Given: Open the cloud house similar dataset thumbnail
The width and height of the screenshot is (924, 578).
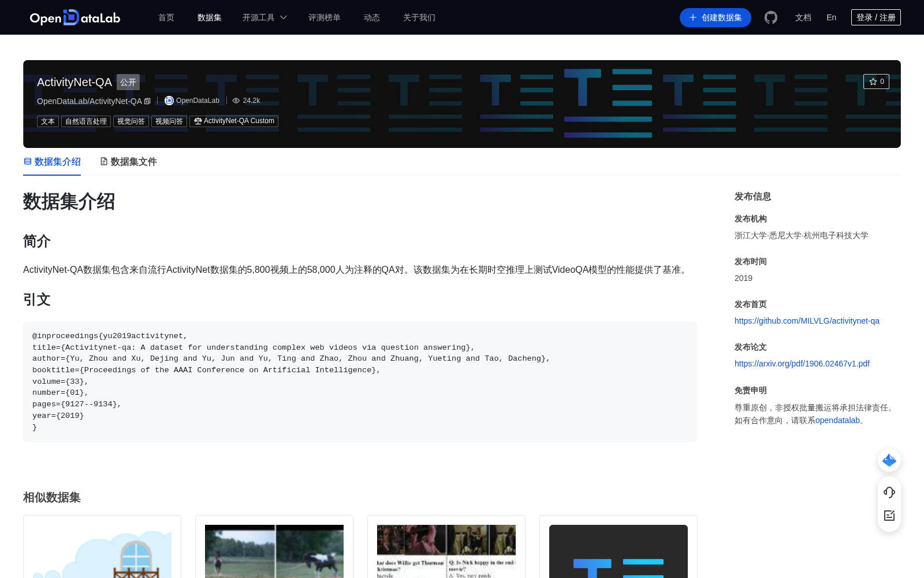Looking at the screenshot, I should tap(102, 551).
